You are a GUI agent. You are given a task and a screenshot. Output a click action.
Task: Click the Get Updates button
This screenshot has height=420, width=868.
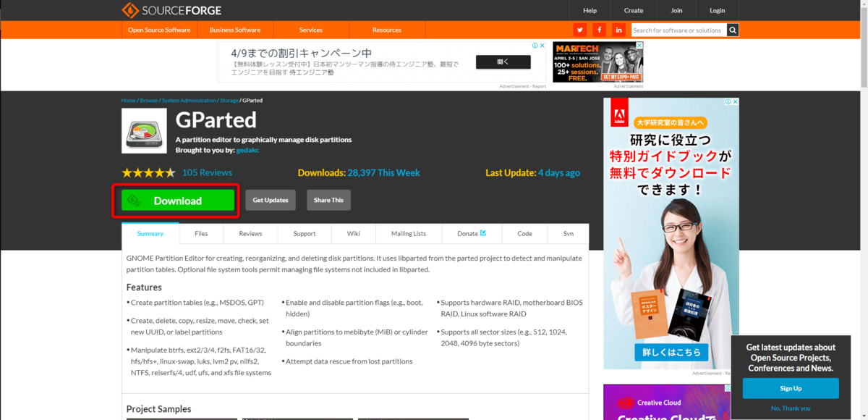(x=271, y=200)
